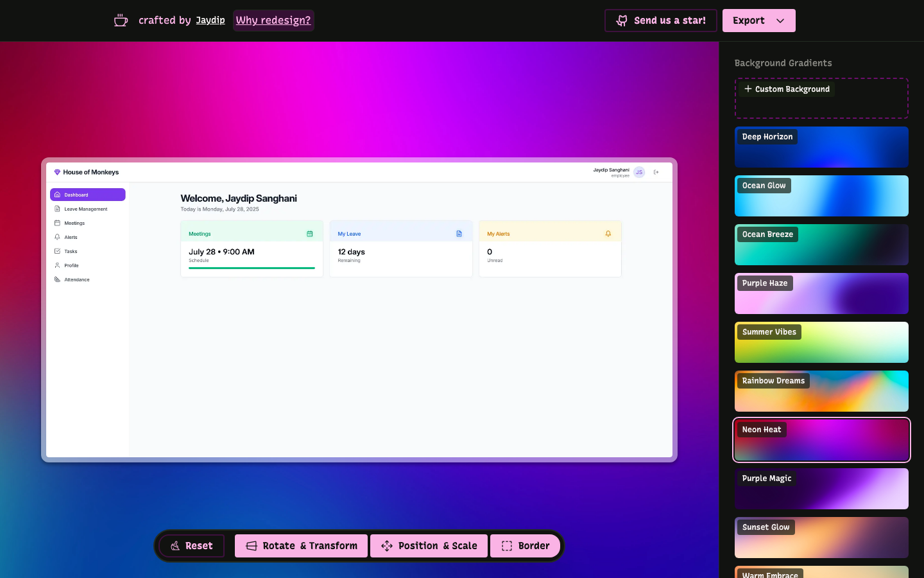Open the Why redesign? link

click(273, 21)
